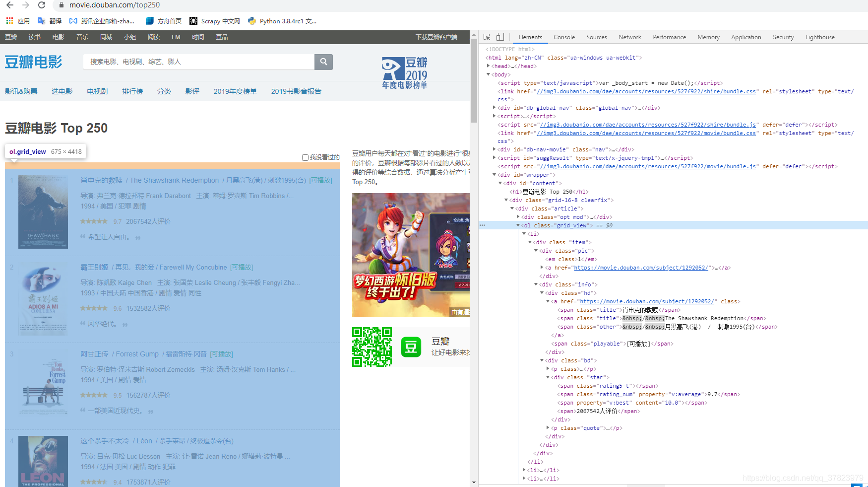Open the Léon movie title link
This screenshot has width=868, height=487.
[157, 441]
